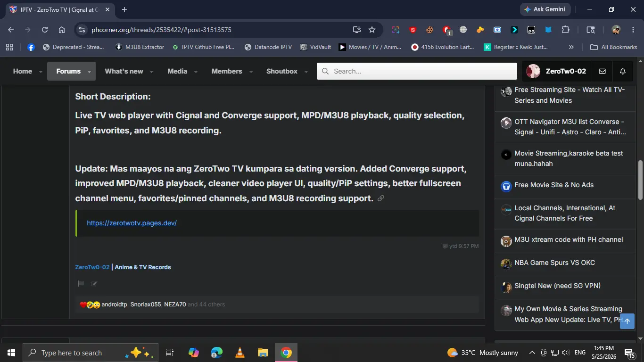Go to browser home page icon
The image size is (644, 362).
[62, 30]
